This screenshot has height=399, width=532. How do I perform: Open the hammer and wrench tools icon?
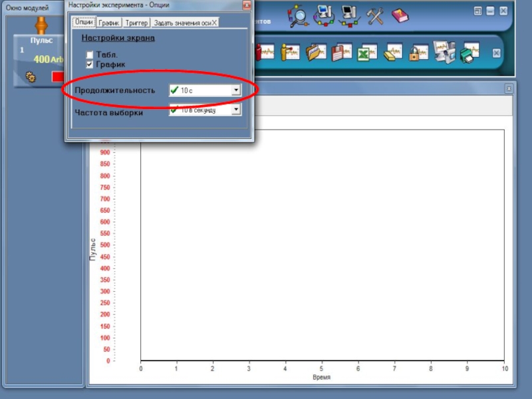pyautogui.click(x=375, y=16)
